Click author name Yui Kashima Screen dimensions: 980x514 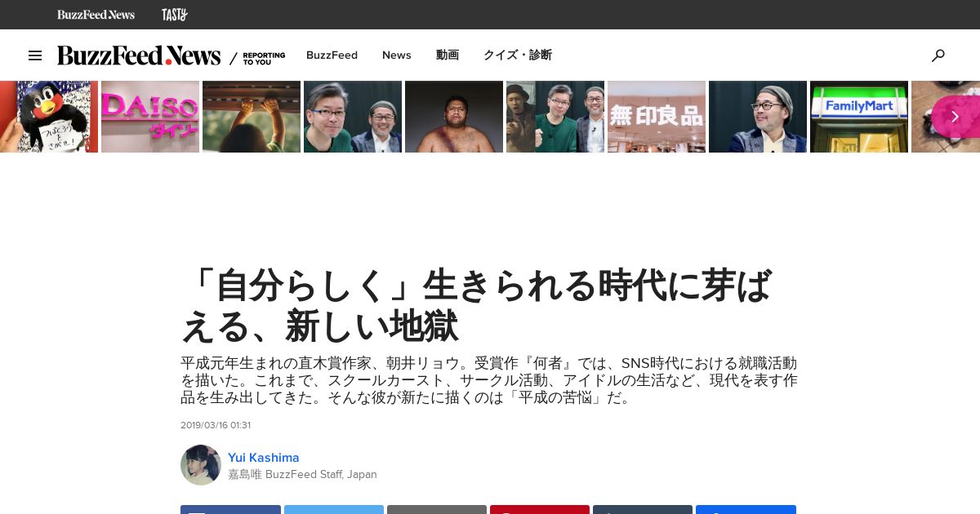tap(263, 458)
